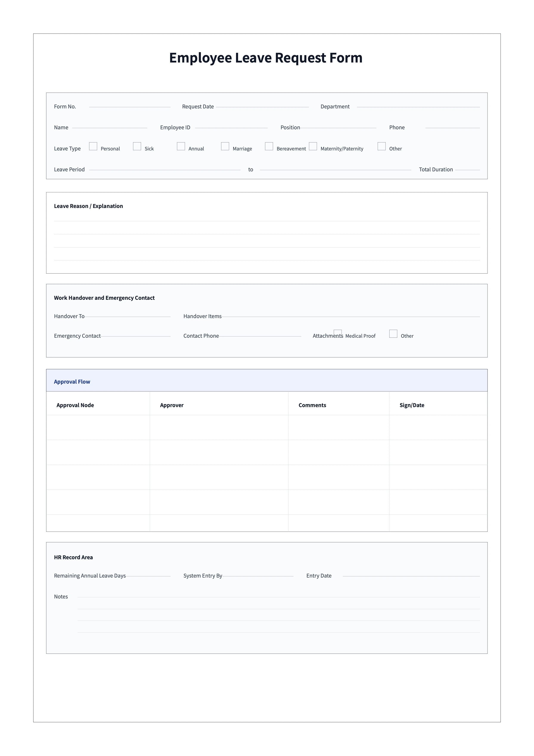Check the Other leave type box

382,146
